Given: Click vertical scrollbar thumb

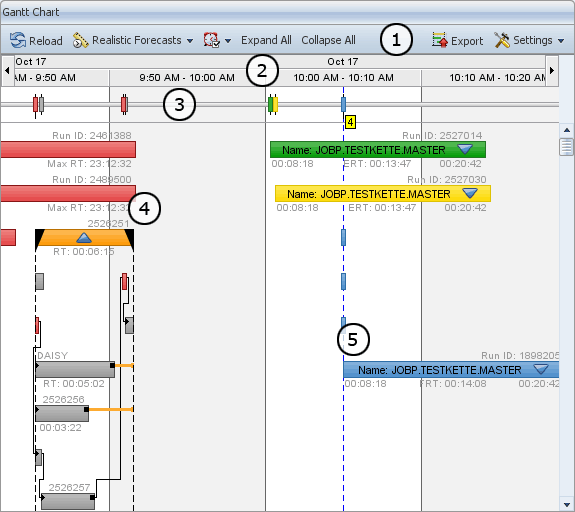Looking at the screenshot, I should pyautogui.click(x=567, y=147).
